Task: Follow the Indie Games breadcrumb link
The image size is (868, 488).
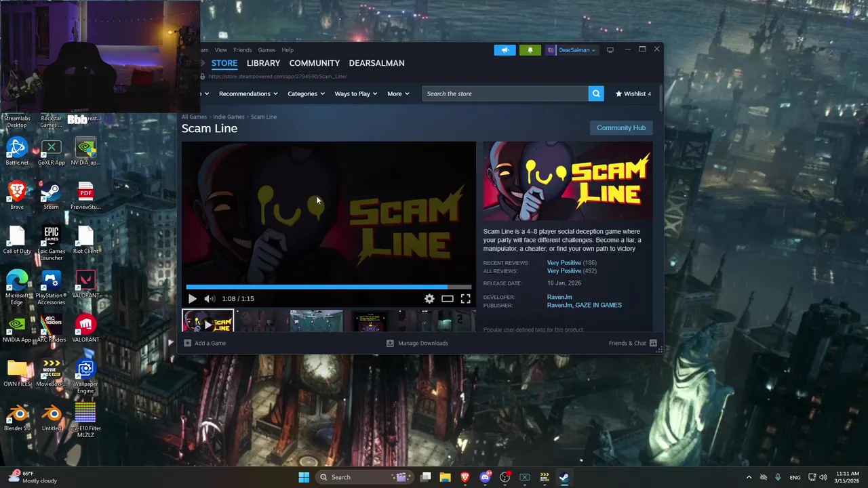Action: click(x=229, y=117)
